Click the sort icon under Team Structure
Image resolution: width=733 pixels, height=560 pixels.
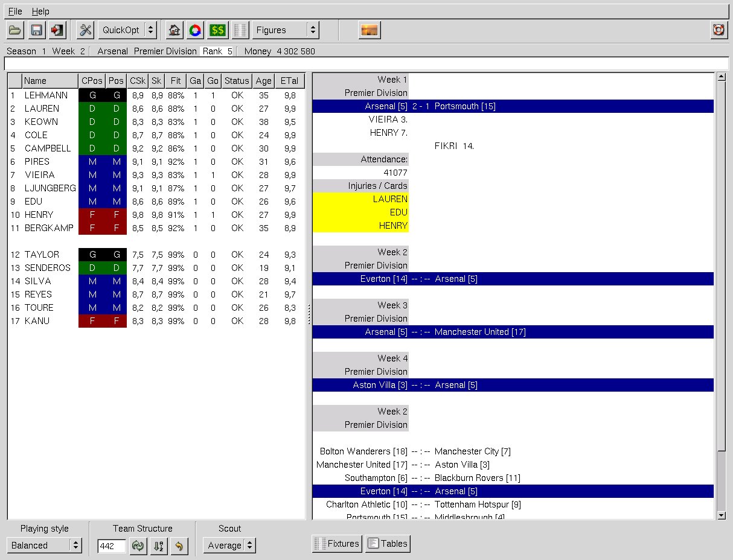click(159, 546)
